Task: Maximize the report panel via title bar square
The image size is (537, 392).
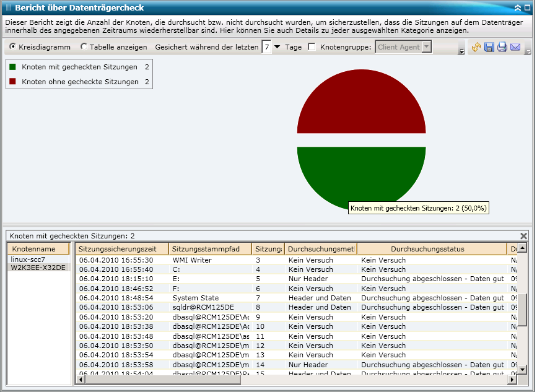Action: click(x=527, y=8)
